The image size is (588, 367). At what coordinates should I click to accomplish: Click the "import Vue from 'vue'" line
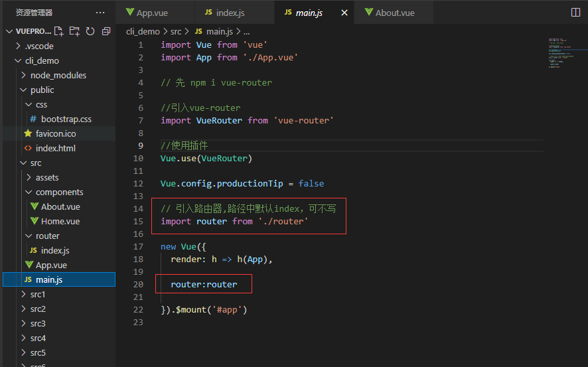pyautogui.click(x=214, y=44)
